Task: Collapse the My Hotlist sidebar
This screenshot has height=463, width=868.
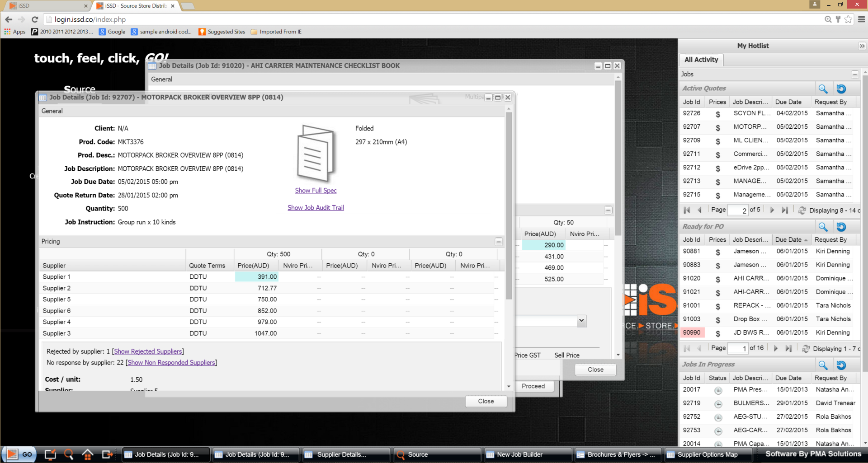Action: (x=862, y=46)
